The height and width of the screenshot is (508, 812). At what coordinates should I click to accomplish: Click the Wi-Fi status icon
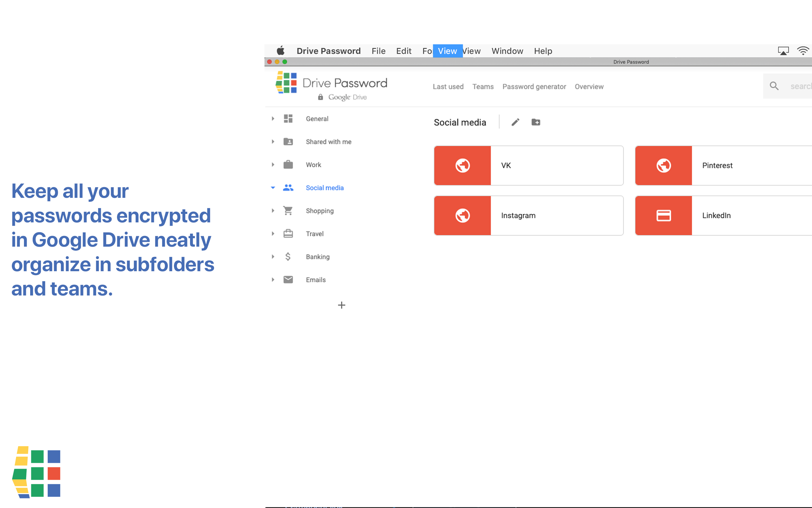tap(803, 51)
